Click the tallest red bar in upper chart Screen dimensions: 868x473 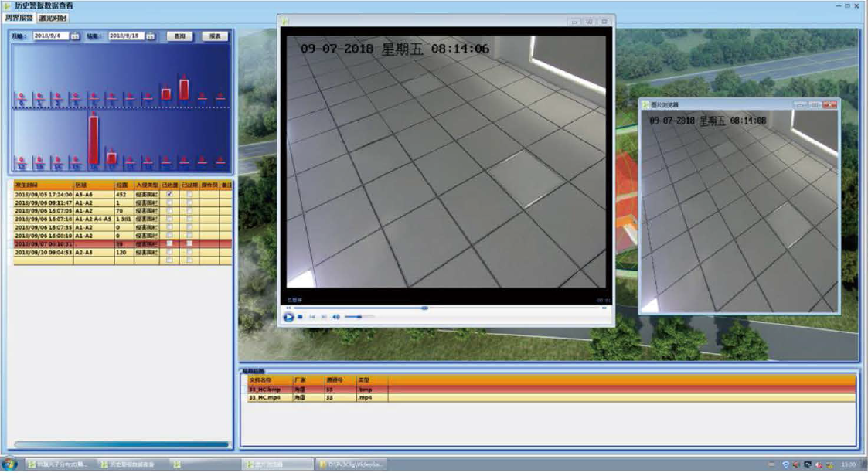(x=184, y=90)
